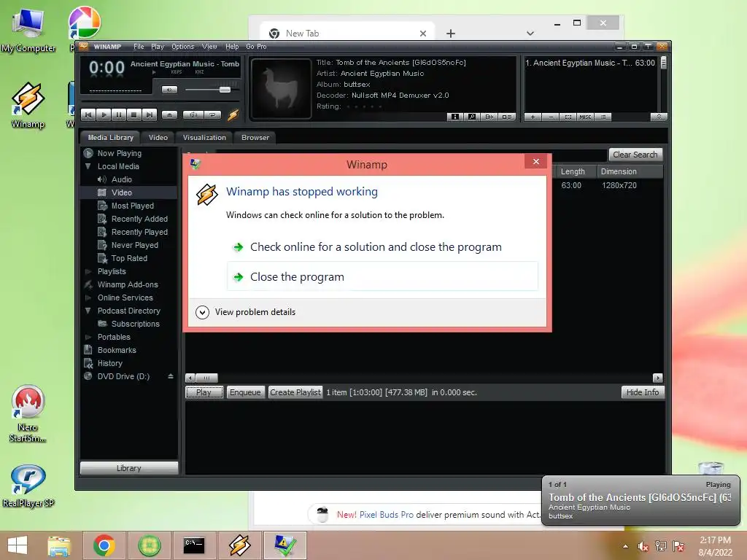Open the Options menu
Viewport: 747px width, 560px height.
(183, 47)
